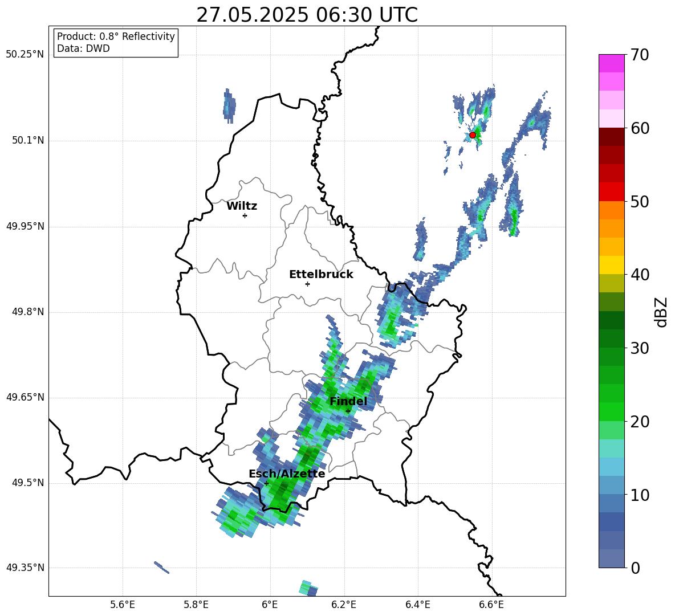This screenshot has width=675, height=616.
Task: Click the dBZ colorbar axis label
Action: [x=661, y=312]
